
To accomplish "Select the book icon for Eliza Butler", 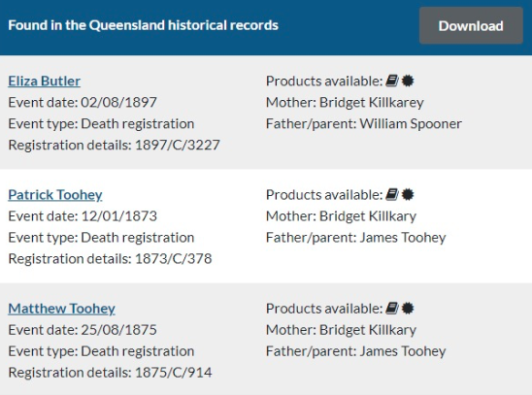I will tap(392, 81).
